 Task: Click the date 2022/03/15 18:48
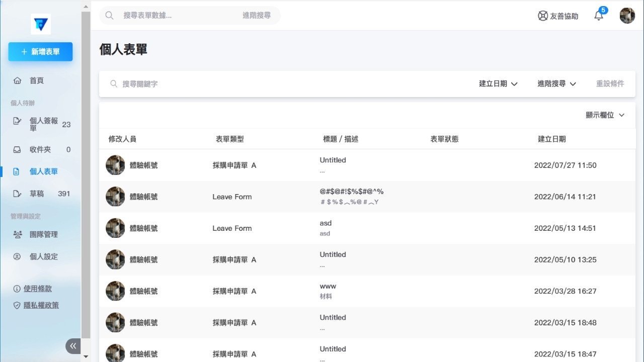point(566,323)
